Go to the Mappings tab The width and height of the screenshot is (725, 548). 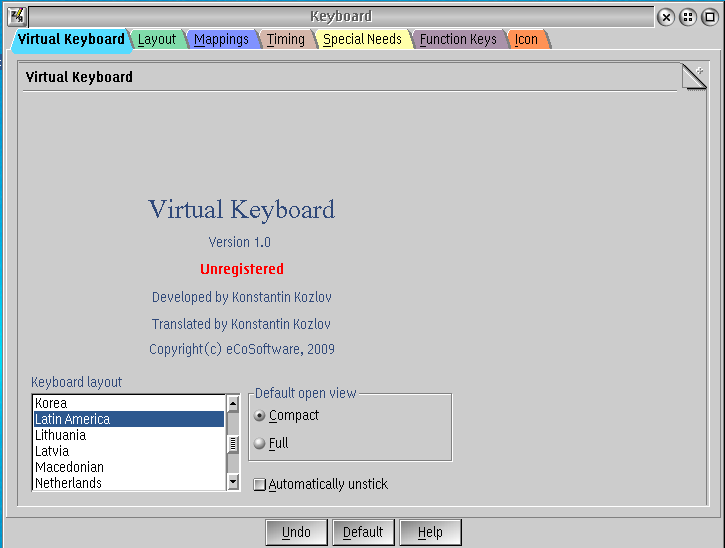coord(221,39)
